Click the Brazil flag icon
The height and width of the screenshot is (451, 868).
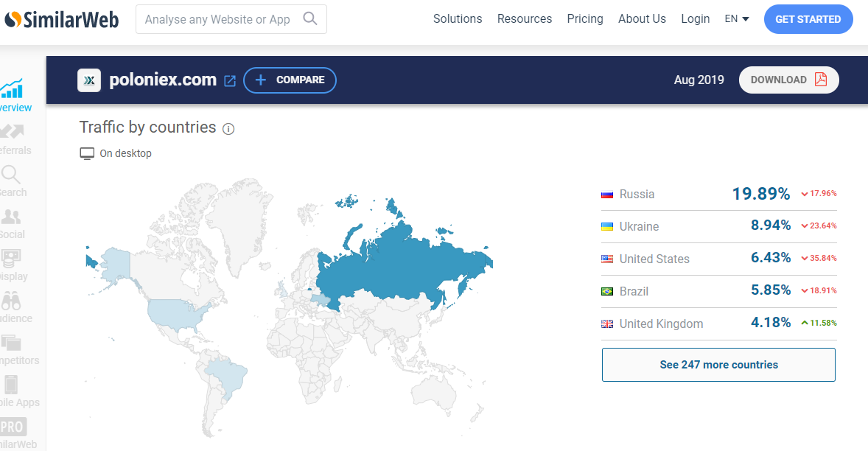(607, 291)
